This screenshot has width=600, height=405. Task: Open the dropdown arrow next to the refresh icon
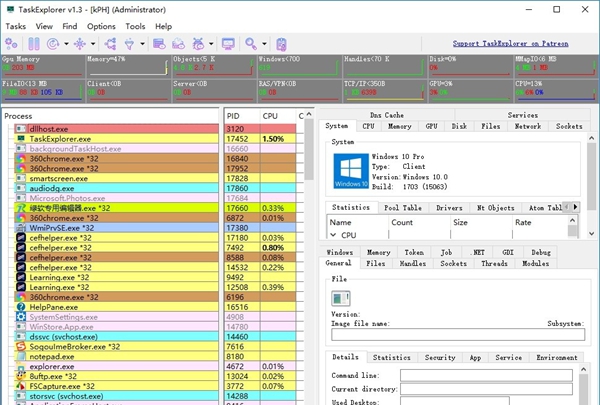click(x=66, y=44)
